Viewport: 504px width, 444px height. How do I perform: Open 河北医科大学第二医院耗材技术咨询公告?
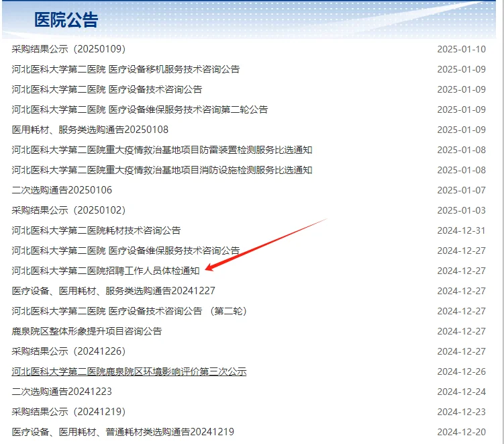(x=96, y=230)
